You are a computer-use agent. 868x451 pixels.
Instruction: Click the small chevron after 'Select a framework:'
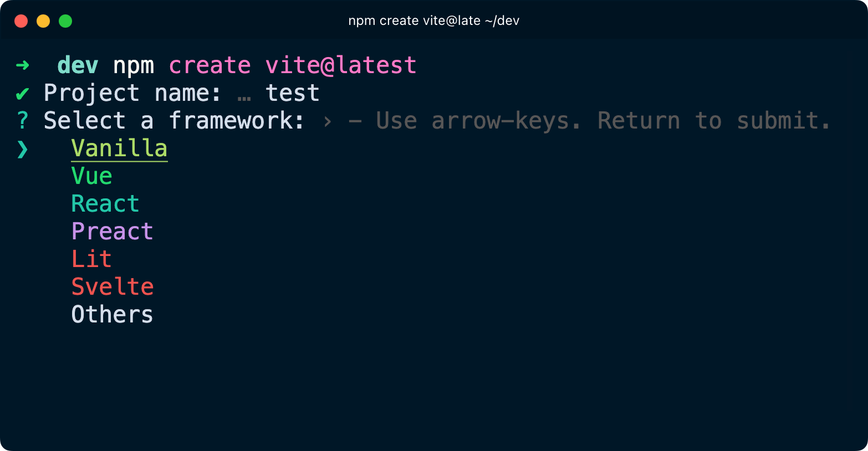pyautogui.click(x=328, y=121)
